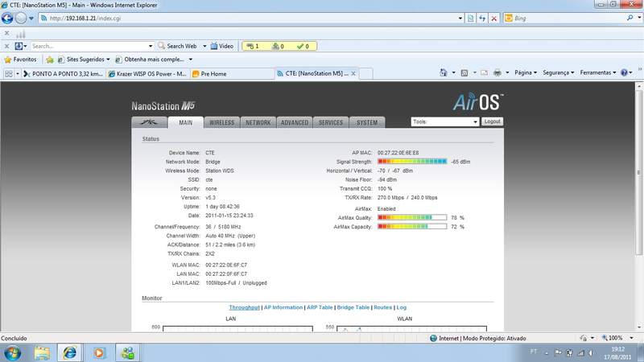This screenshot has height=362, width=644.
Task: Click the AirMax Quality bar
Action: (412, 217)
